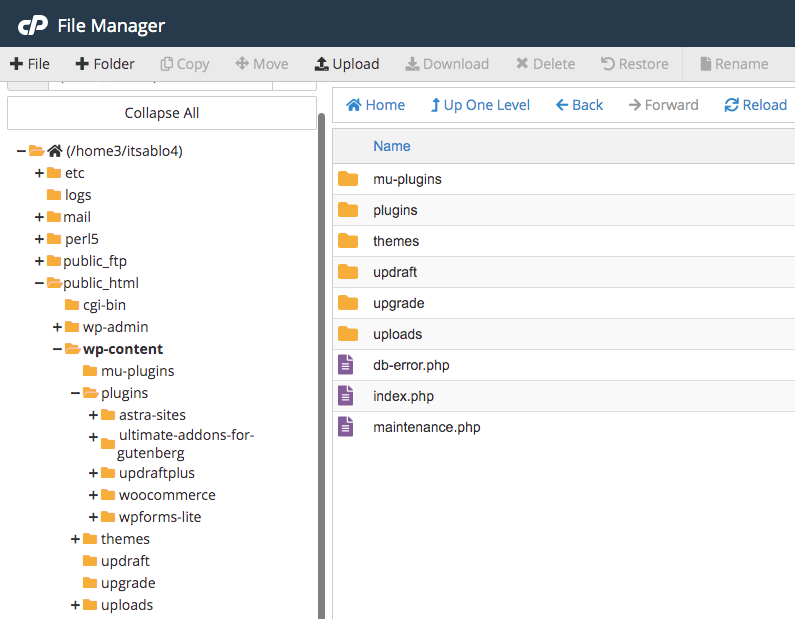Select the index.php file name
Viewport: 795px width, 619px height.
(403, 396)
